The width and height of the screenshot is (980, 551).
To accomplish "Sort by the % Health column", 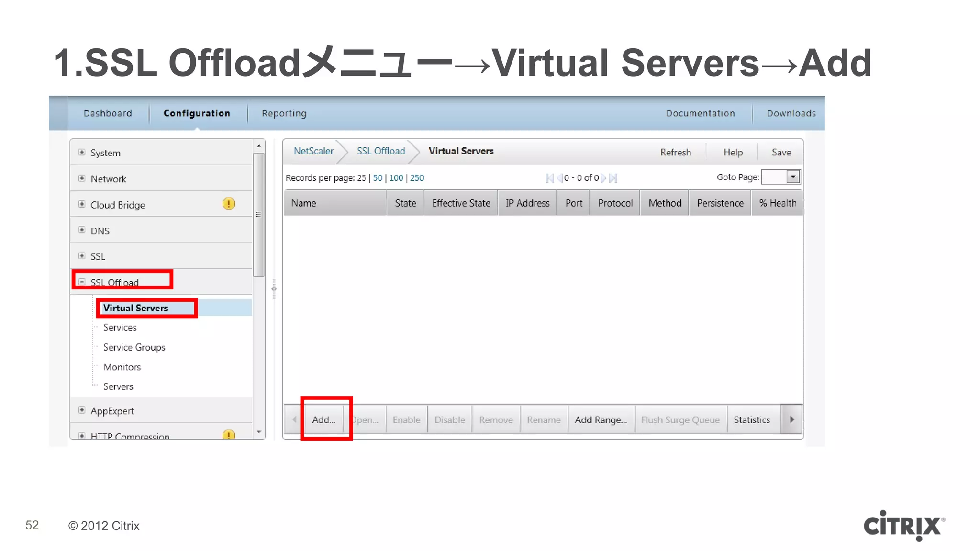I will [x=778, y=203].
